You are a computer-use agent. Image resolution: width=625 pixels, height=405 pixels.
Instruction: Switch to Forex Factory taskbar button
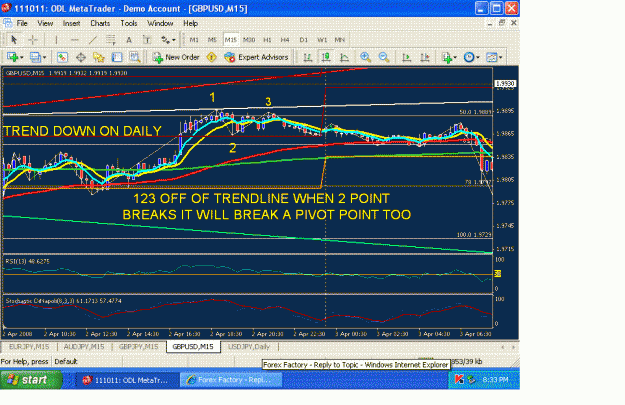(231, 380)
